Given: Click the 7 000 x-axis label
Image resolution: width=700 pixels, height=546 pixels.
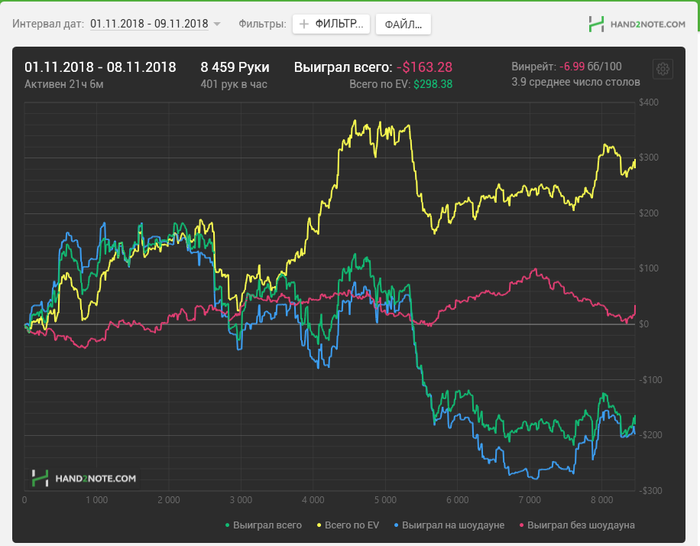Looking at the screenshot, I should (x=529, y=500).
